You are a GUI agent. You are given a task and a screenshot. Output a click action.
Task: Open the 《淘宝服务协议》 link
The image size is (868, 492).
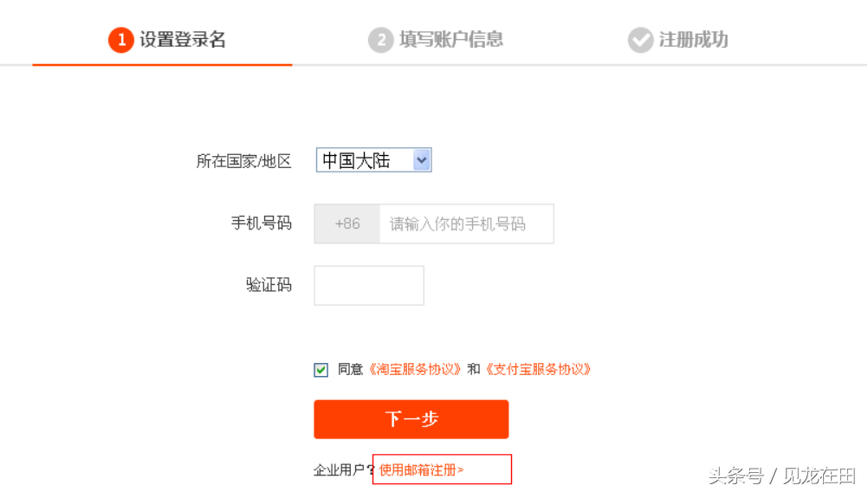click(415, 369)
